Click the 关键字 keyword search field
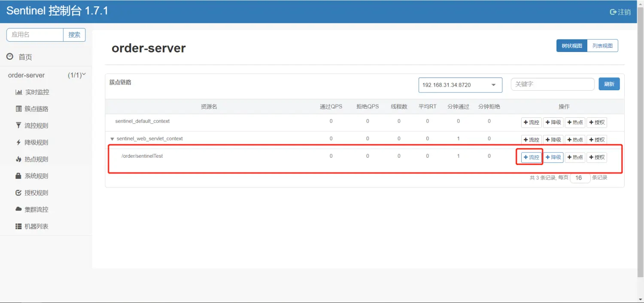Screen dimensions: 644x303 (x=552, y=84)
